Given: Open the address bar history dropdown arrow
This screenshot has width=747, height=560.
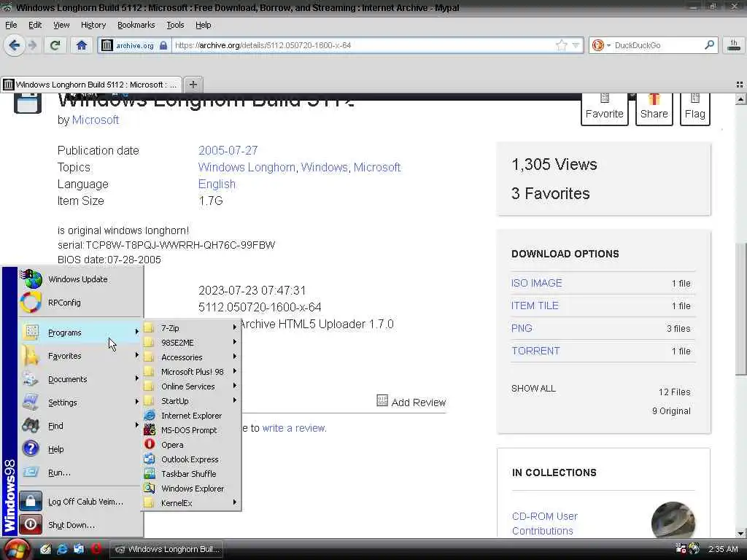Looking at the screenshot, I should [576, 45].
